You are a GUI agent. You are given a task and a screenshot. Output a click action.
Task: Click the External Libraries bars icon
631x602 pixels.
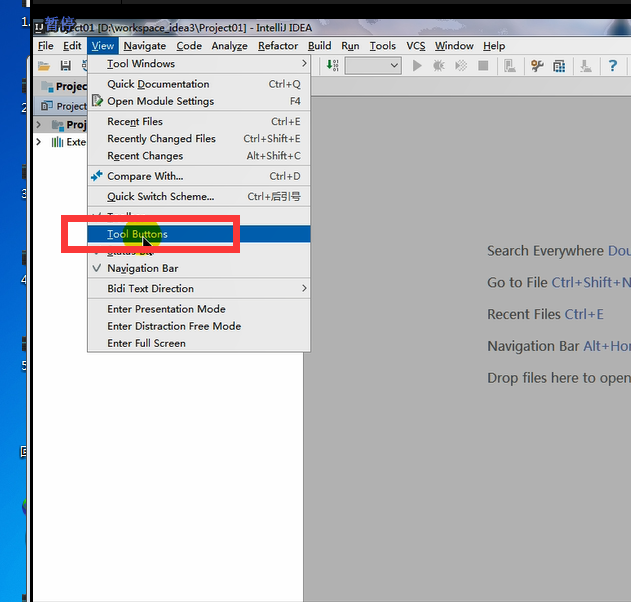coord(57,142)
